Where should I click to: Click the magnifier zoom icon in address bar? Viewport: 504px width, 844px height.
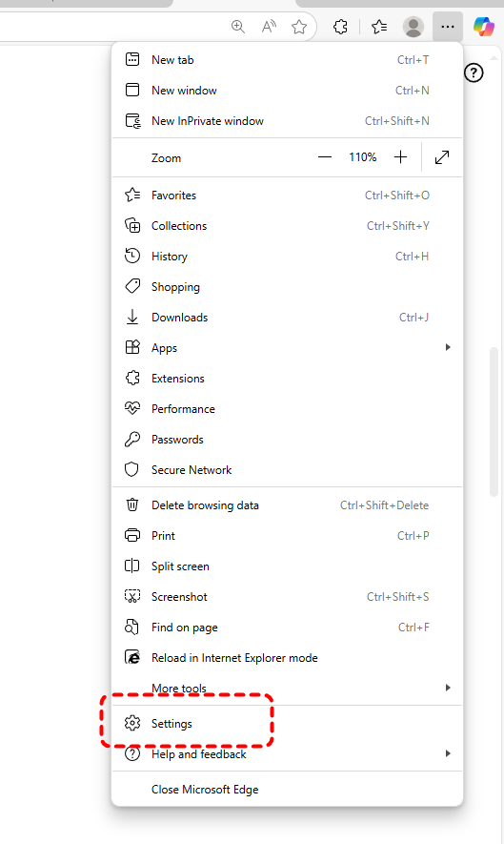(x=238, y=27)
